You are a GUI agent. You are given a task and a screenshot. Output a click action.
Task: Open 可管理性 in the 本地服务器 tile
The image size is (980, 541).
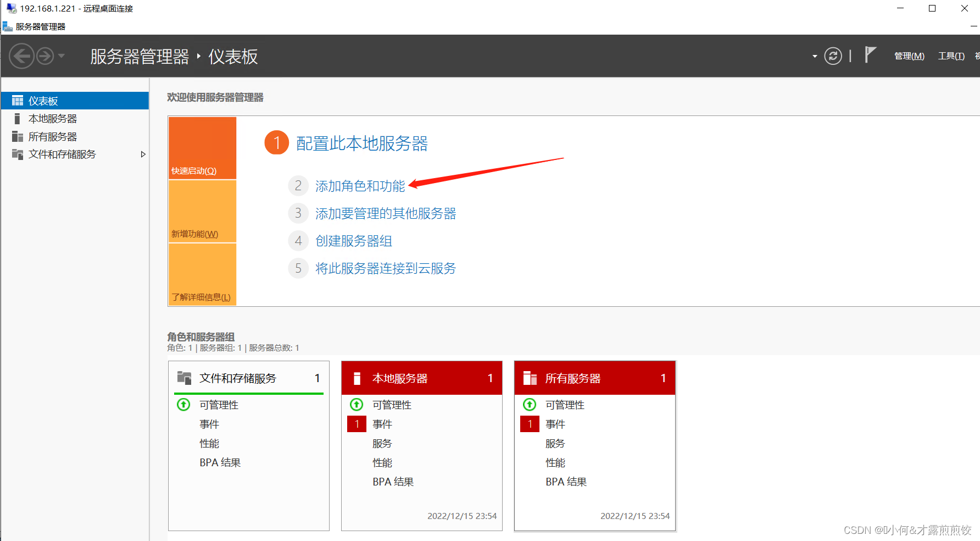coord(392,405)
